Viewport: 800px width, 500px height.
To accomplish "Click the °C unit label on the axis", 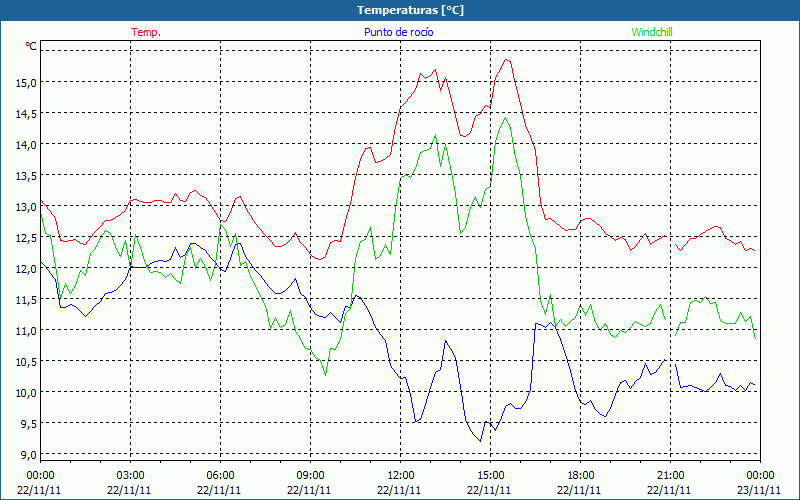I will (31, 46).
